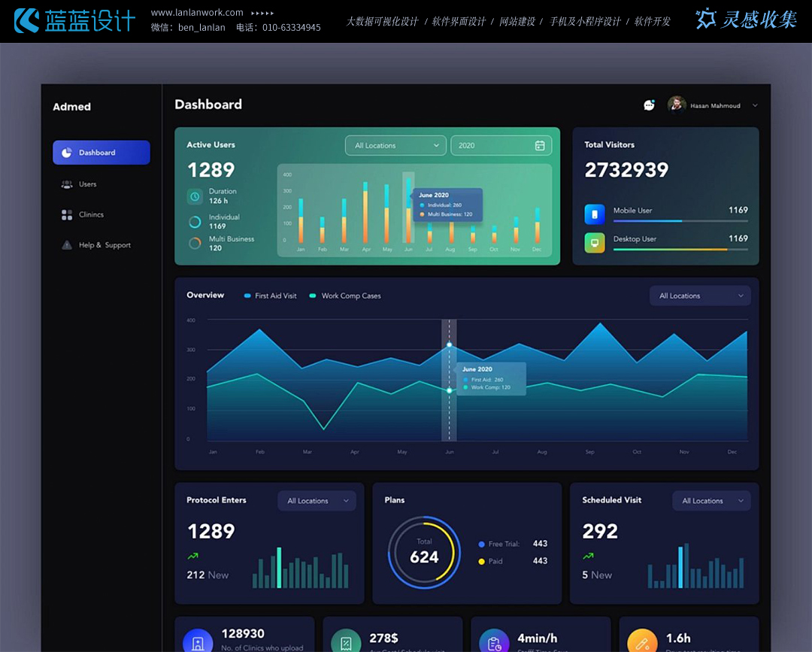
Task: Go to Help & Support page
Action: (105, 245)
